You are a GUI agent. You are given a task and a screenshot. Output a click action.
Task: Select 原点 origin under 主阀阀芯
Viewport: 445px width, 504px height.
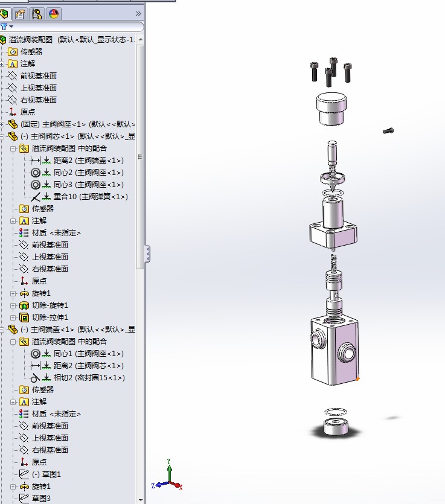pos(33,281)
